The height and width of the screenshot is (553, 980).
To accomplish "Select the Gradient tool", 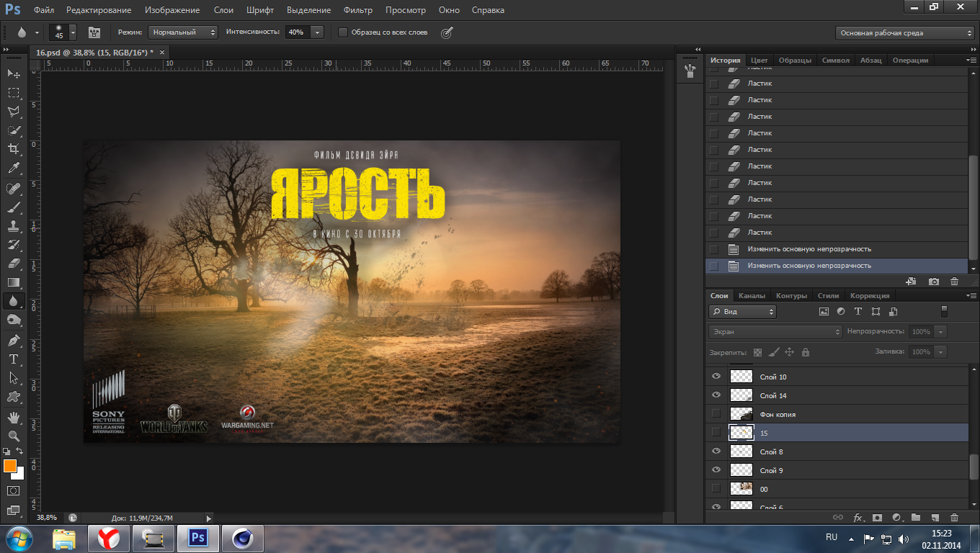I will click(x=14, y=282).
